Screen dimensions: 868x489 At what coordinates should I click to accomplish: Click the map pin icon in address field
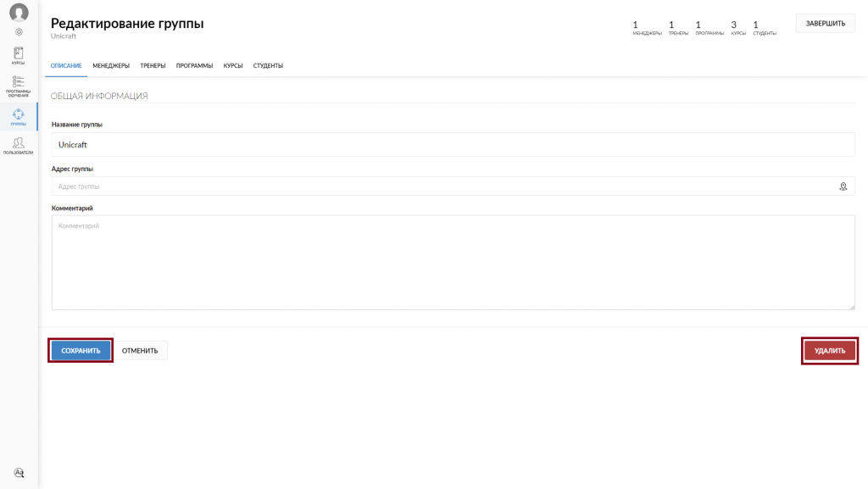[843, 187]
